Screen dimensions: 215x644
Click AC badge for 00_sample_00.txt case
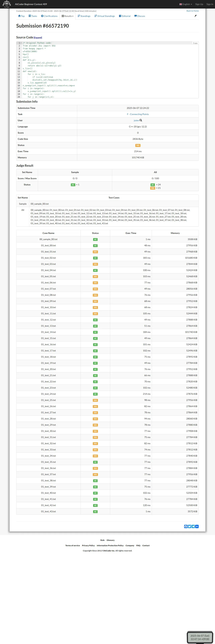(x=95, y=239)
